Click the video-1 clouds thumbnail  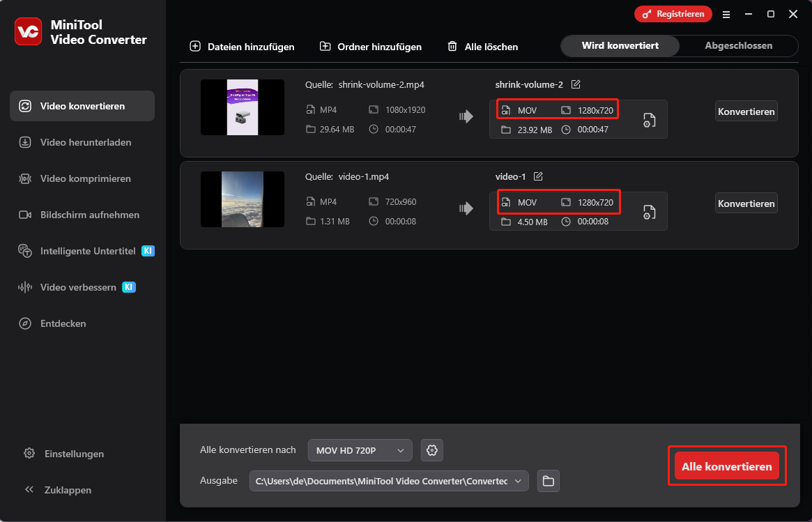click(243, 199)
